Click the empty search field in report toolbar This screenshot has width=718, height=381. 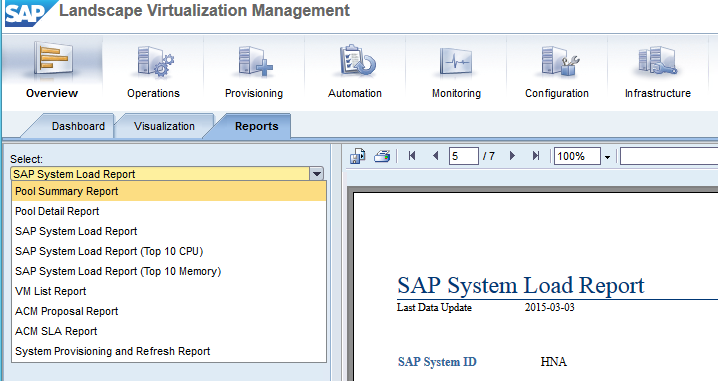[x=669, y=156]
